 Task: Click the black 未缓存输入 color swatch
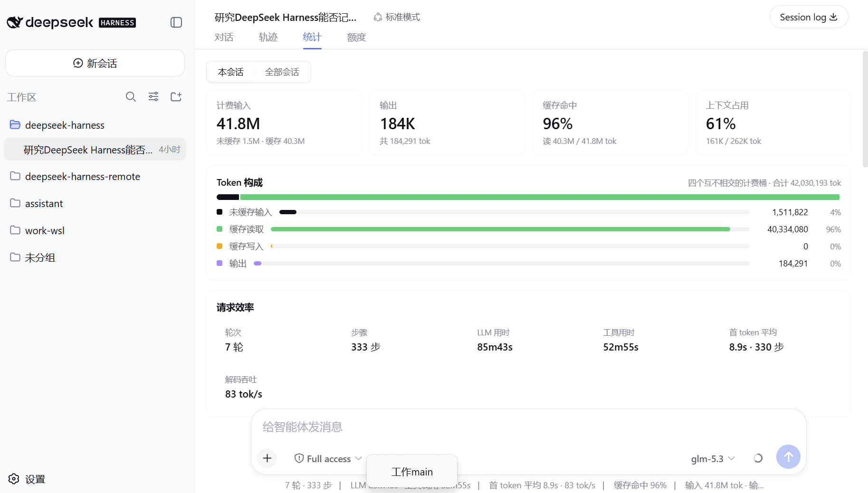(x=219, y=212)
